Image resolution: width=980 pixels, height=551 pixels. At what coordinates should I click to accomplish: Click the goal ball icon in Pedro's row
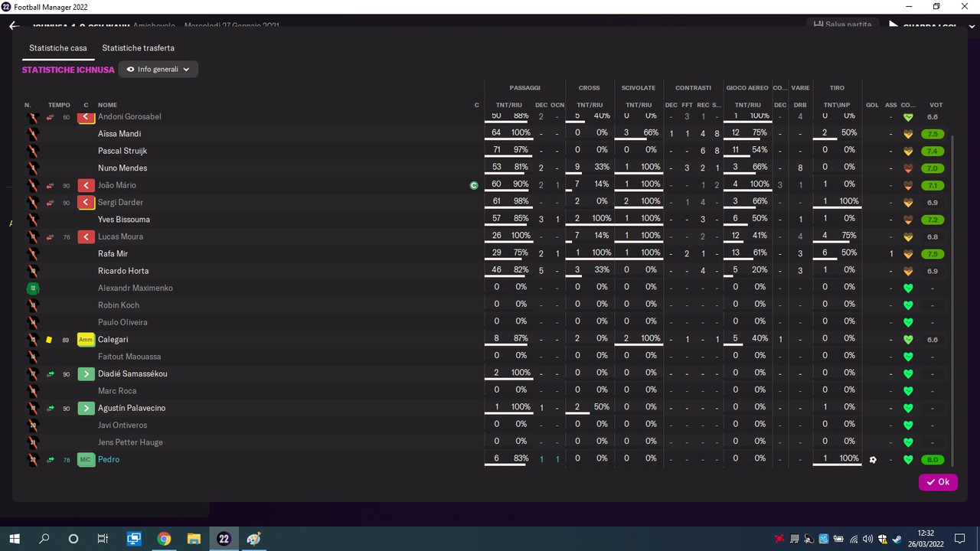(872, 460)
